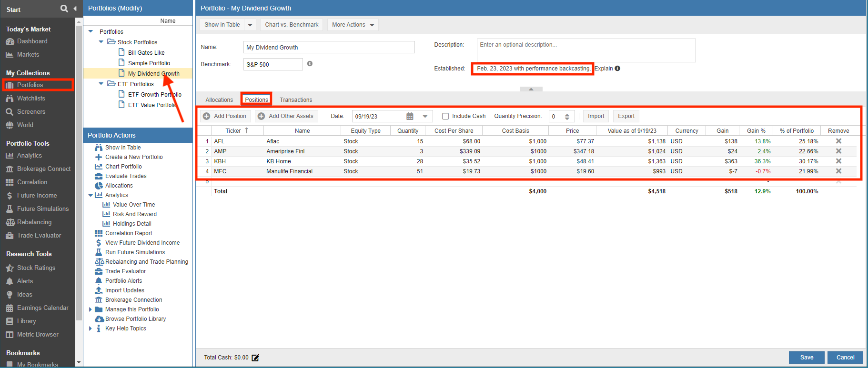The width and height of the screenshot is (868, 368).
Task: Open the More Actions dropdown
Action: 353,25
